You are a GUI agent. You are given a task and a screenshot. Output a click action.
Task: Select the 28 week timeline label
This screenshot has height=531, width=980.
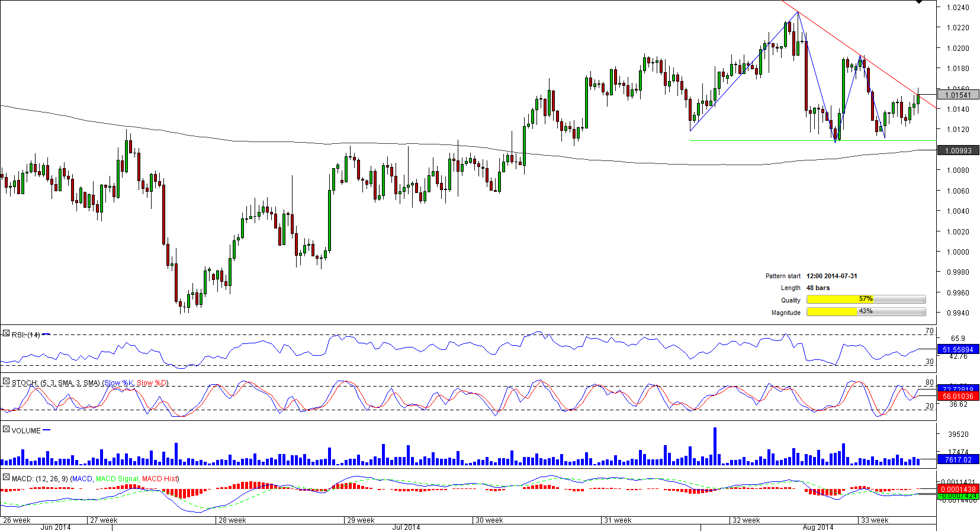point(232,520)
